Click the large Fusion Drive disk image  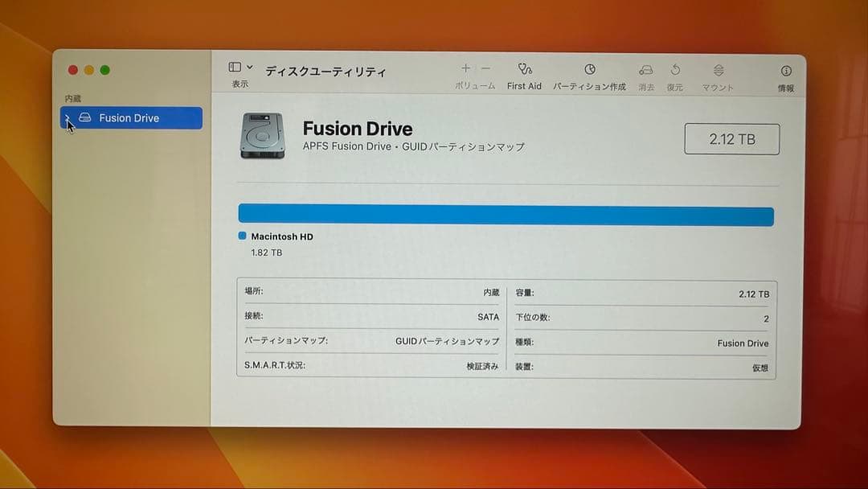(x=262, y=136)
